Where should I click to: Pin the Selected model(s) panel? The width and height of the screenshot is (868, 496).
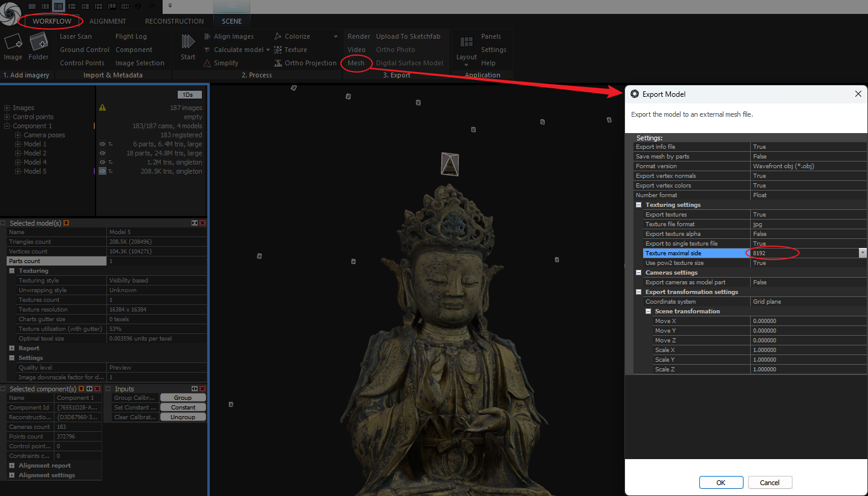pyautogui.click(x=66, y=223)
